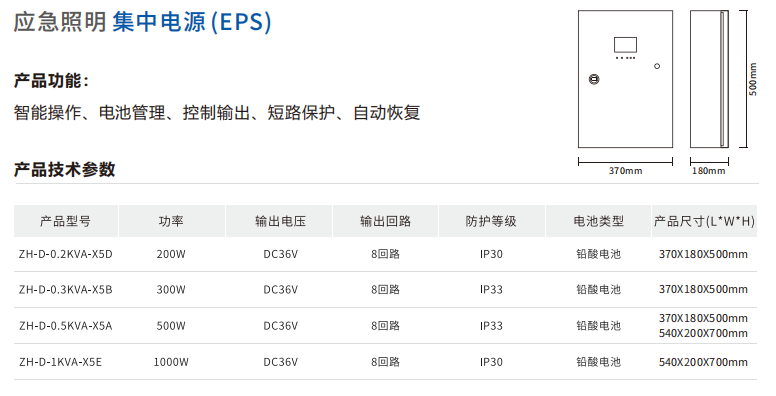Click the 集中电源(EPS) blue title text
Viewport: 776px width, 396px height.
[x=192, y=22]
